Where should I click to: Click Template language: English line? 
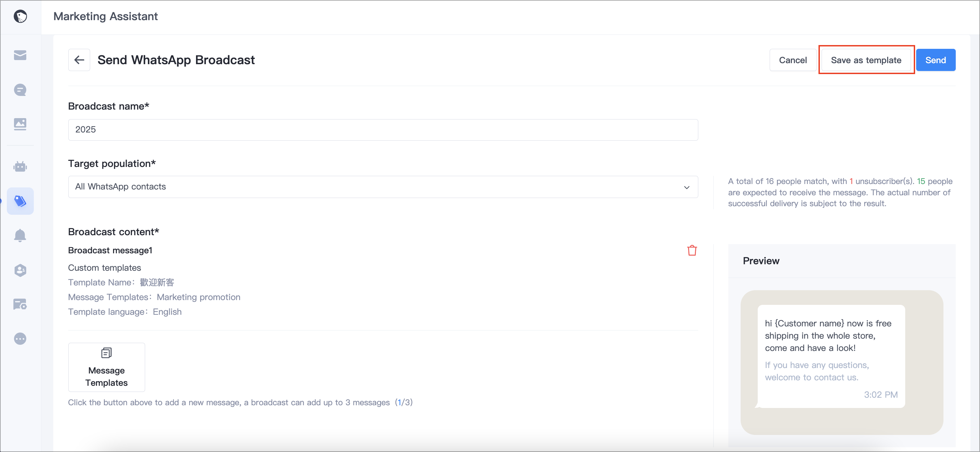[125, 312]
